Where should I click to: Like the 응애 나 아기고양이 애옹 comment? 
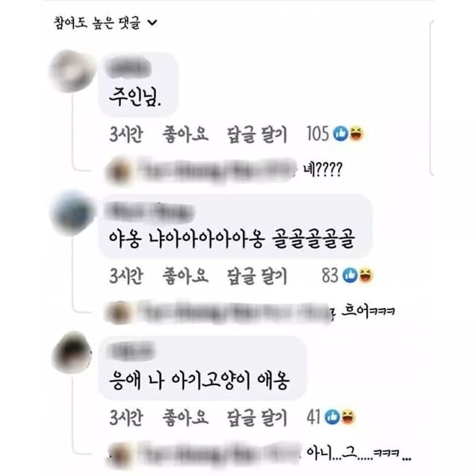186,417
